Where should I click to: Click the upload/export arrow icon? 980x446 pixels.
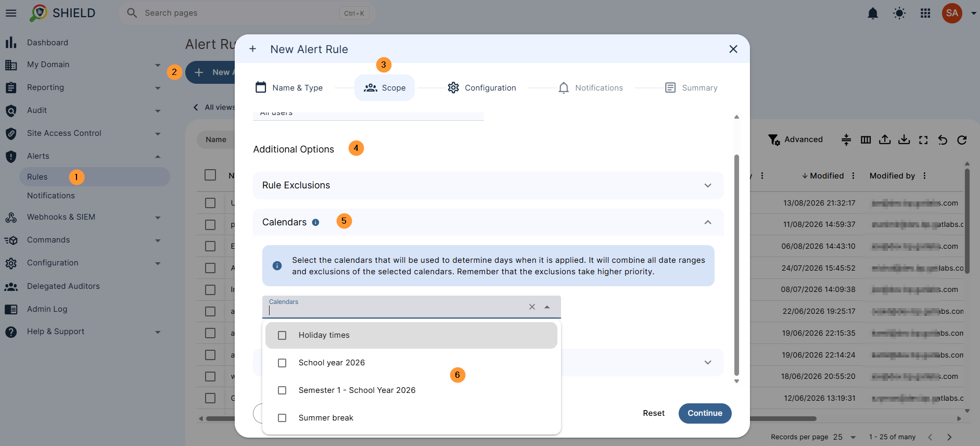pos(885,139)
